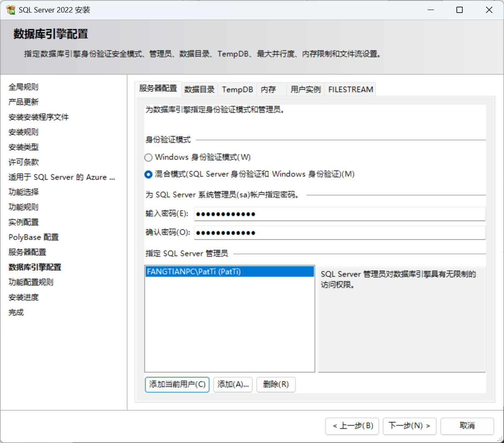
Task: Click 全局规则 step in sidebar
Action: click(23, 87)
